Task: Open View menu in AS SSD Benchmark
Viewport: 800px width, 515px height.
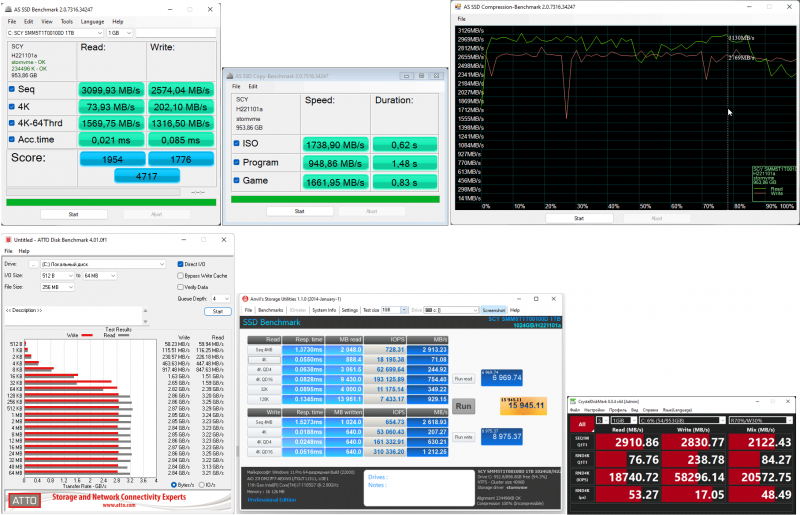Action: coord(47,21)
